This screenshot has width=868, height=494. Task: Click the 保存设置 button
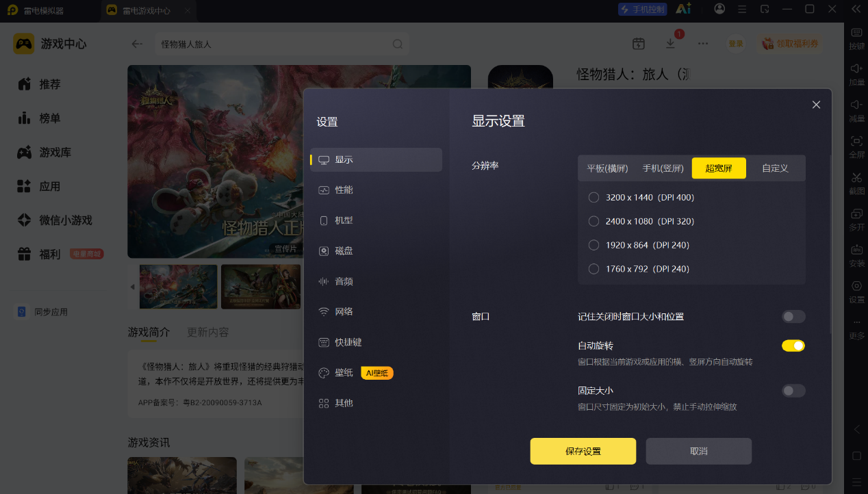point(583,452)
